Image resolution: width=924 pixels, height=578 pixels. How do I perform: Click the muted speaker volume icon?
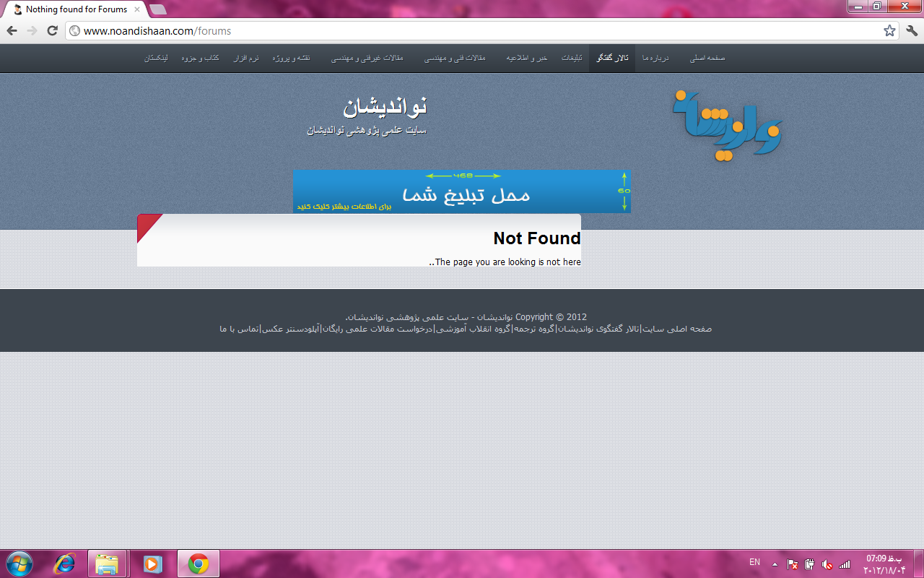pos(827,564)
